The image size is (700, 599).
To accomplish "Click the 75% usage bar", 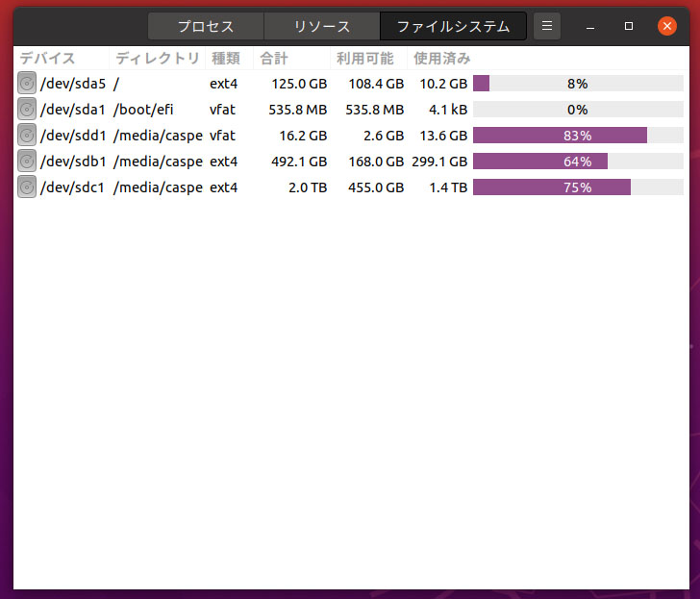I will click(578, 187).
